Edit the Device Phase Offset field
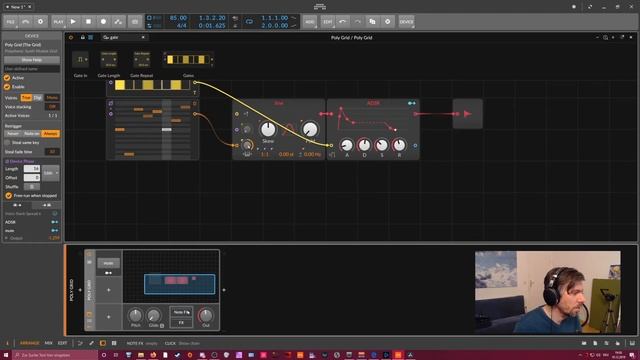The height and width of the screenshot is (360, 640). [x=31, y=178]
